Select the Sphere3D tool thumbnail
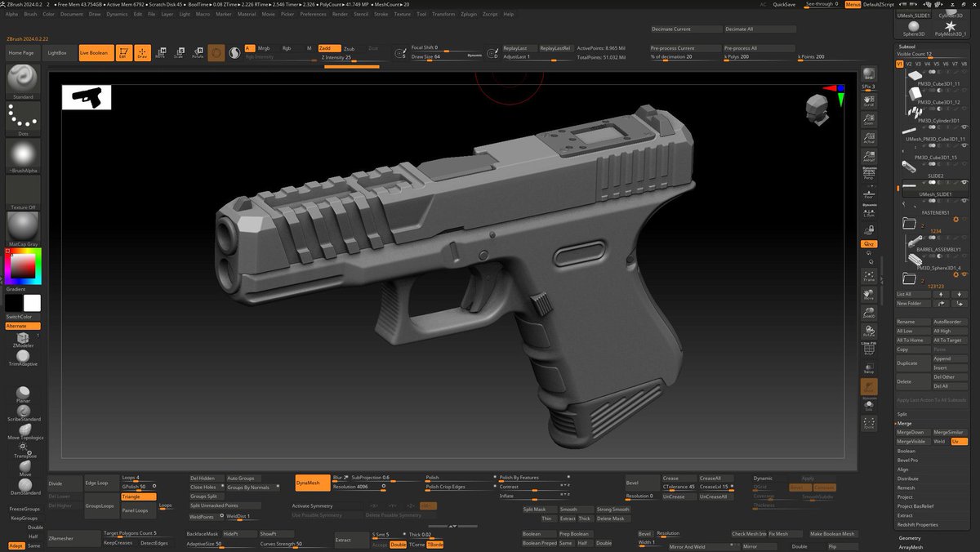This screenshot has width=980, height=552. click(x=914, y=29)
